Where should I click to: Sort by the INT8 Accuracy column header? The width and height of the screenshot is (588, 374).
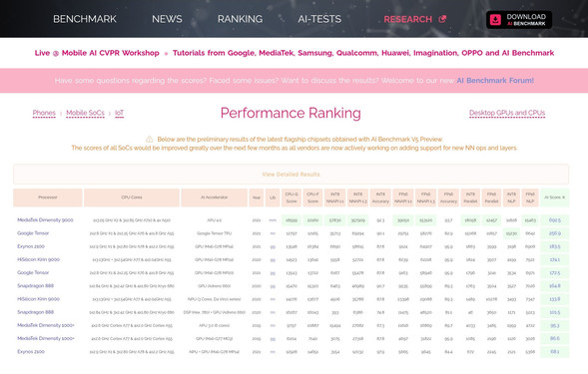(380, 197)
